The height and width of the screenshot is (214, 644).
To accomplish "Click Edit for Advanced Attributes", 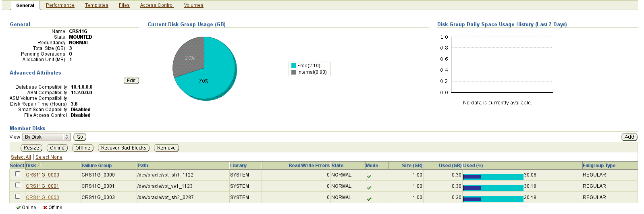I will click(x=131, y=81).
